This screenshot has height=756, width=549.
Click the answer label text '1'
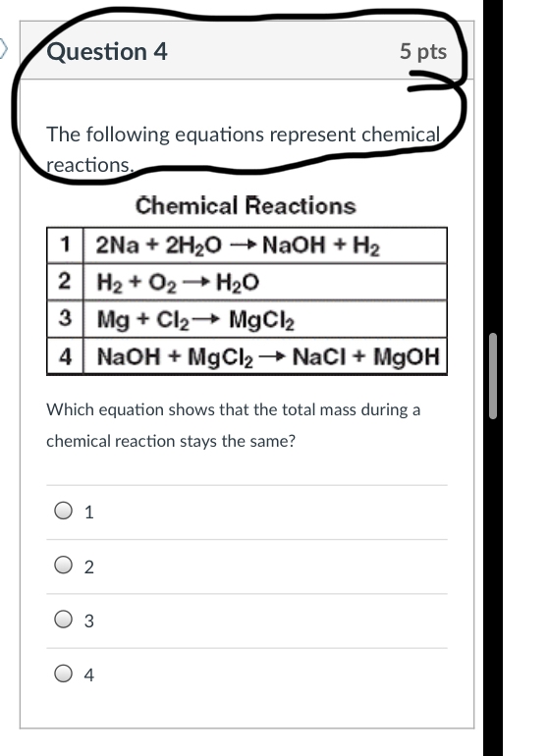click(x=88, y=513)
